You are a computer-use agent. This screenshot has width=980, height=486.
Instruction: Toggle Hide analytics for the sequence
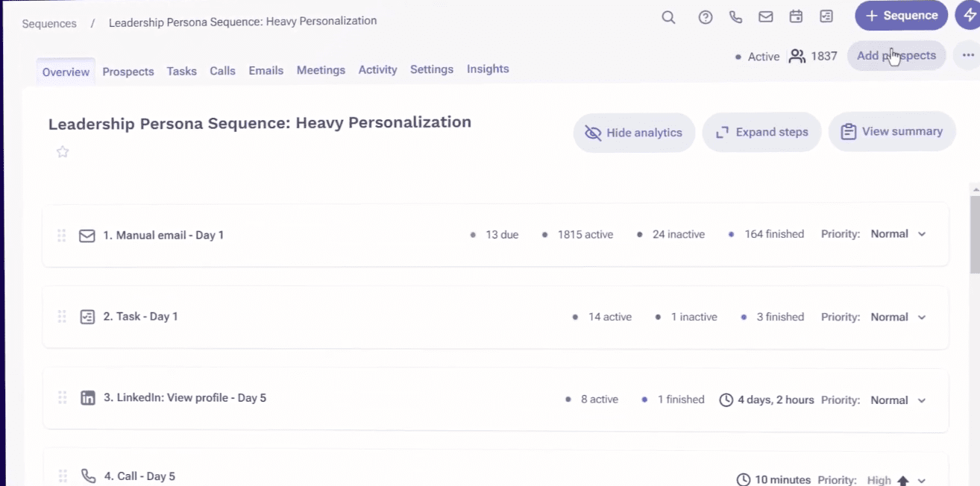pos(634,132)
